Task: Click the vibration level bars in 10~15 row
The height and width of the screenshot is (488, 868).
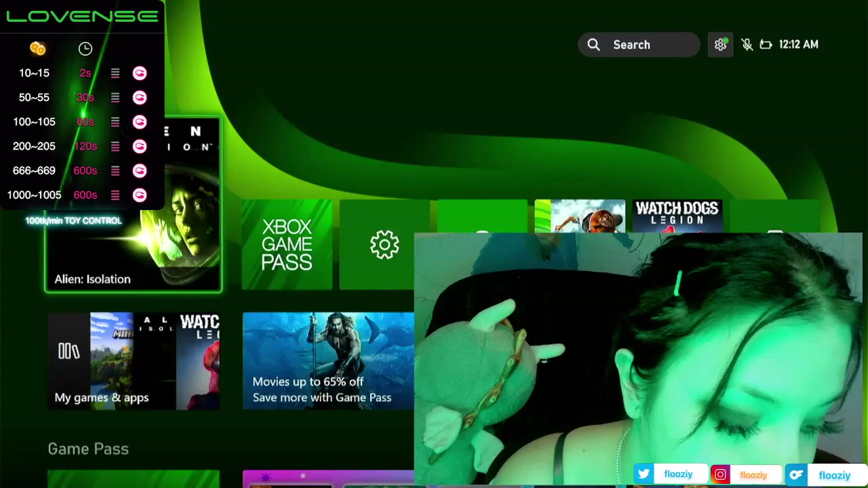Action: [115, 73]
